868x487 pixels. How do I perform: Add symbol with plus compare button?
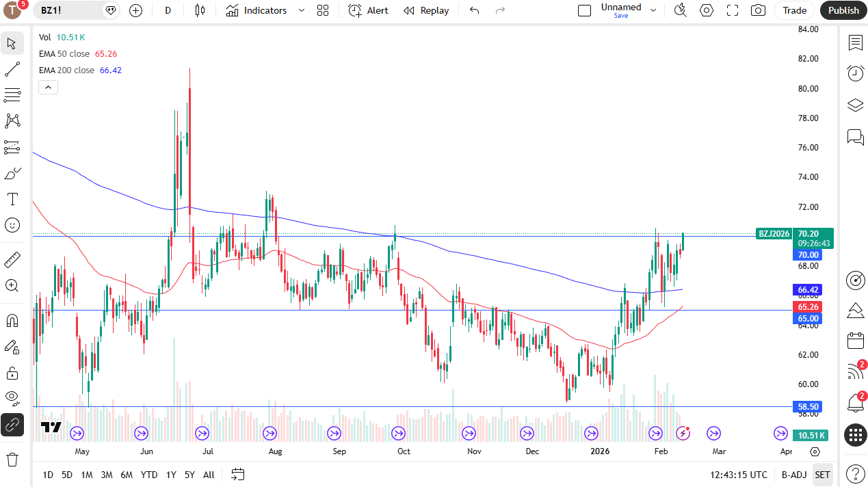click(x=135, y=10)
